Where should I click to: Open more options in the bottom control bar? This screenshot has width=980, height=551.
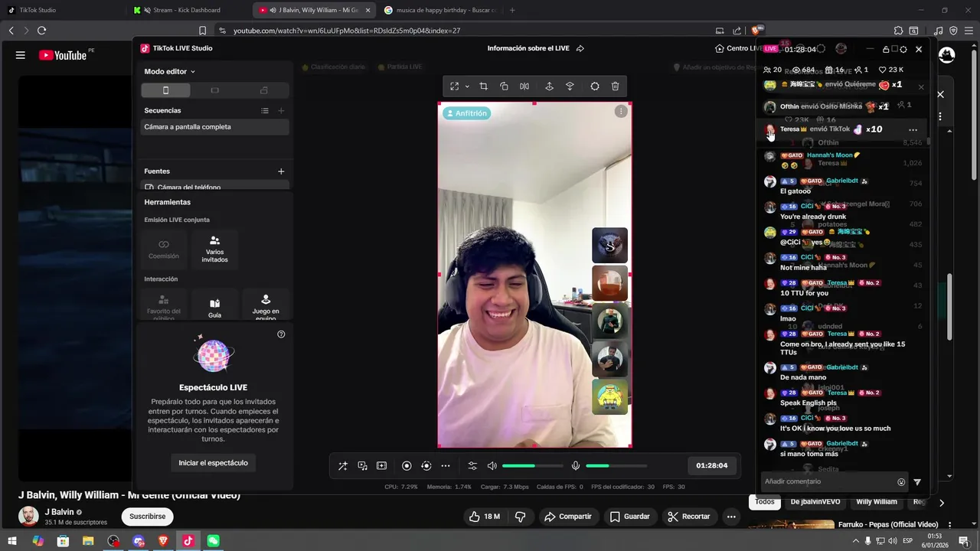pos(446,465)
